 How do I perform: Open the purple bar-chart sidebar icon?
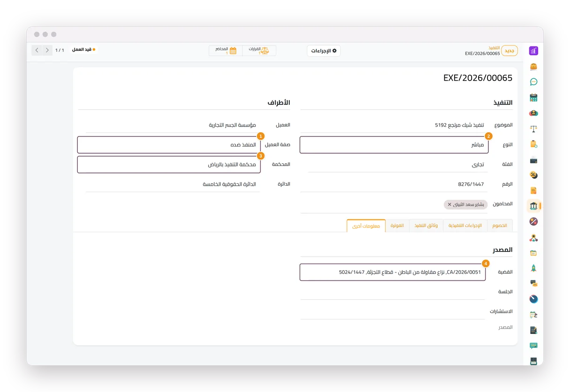533,51
